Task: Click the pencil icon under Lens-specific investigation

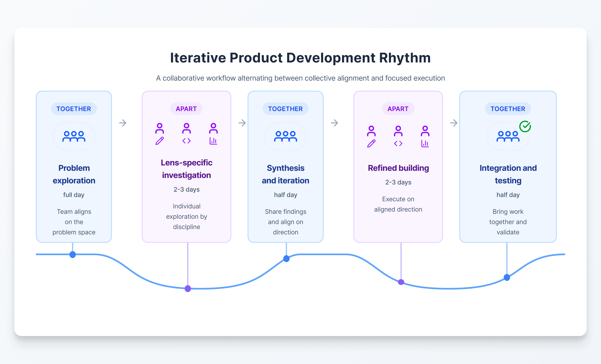Action: (x=160, y=141)
